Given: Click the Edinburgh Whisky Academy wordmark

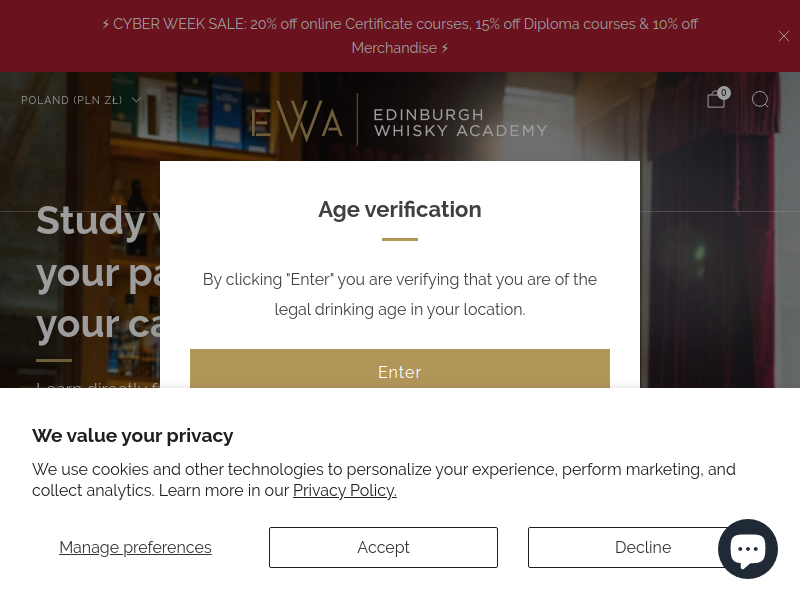Looking at the screenshot, I should click(x=460, y=123).
